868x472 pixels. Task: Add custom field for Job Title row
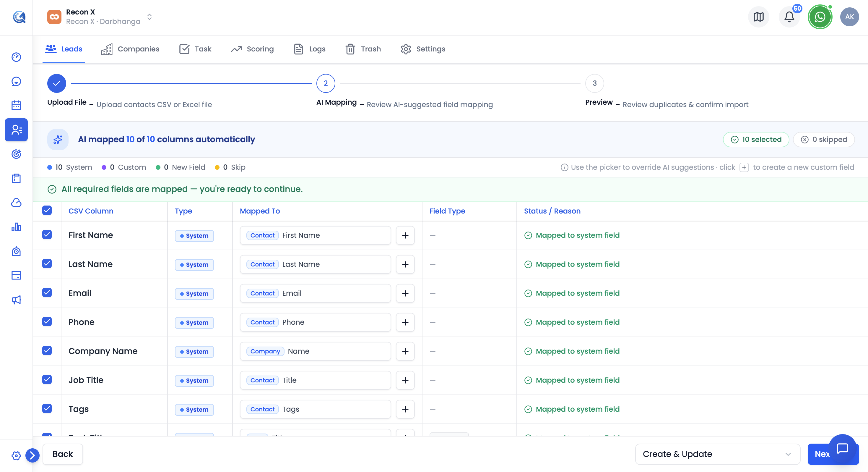coord(405,381)
